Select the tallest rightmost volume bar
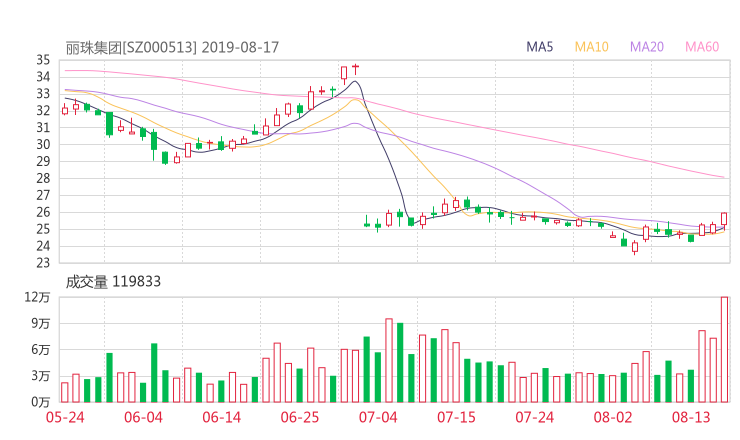Image resolution: width=740 pixels, height=440 pixels. pyautogui.click(x=724, y=348)
